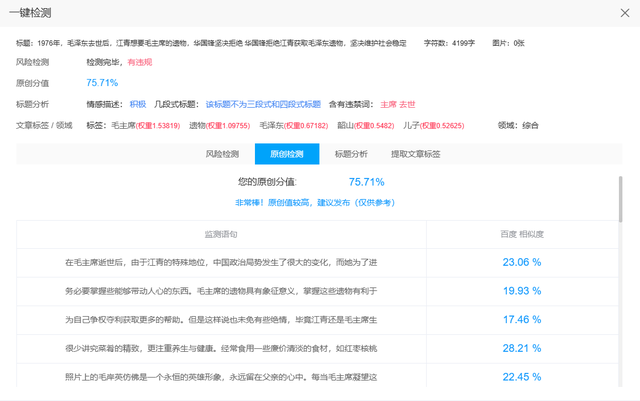The height and width of the screenshot is (401, 640).
Task: Click the sentence starting 务必要掌握
Action: pos(221,291)
